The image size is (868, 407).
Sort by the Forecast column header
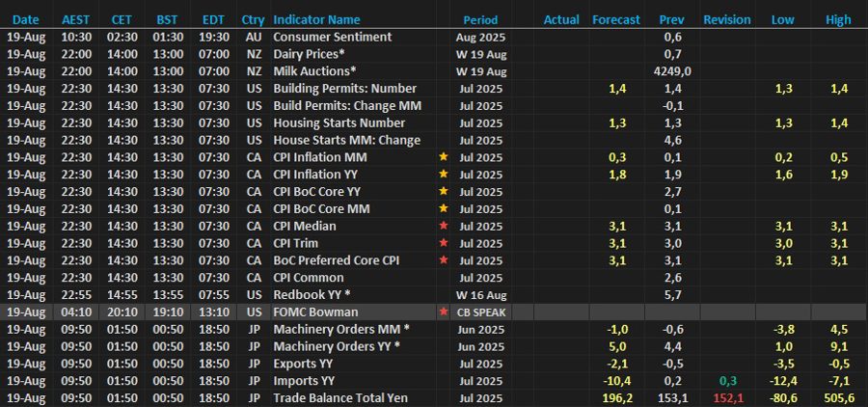615,19
